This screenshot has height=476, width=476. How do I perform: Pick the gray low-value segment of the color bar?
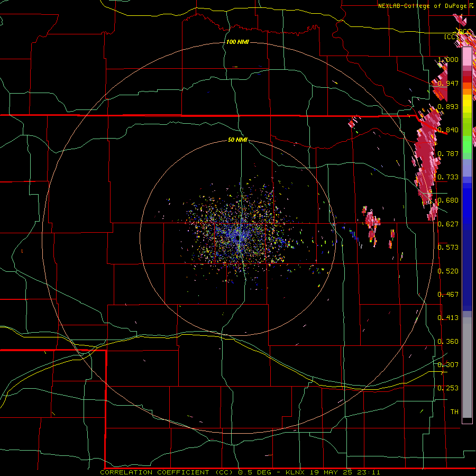tap(467, 368)
